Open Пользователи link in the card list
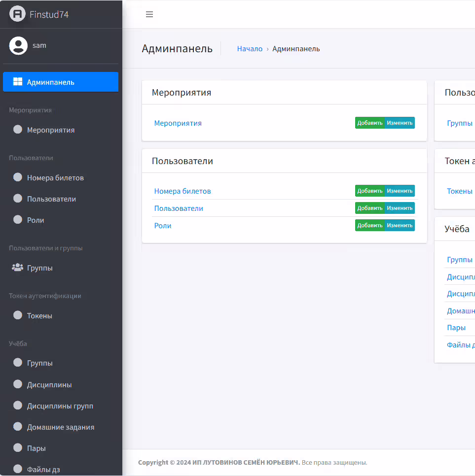 179,208
